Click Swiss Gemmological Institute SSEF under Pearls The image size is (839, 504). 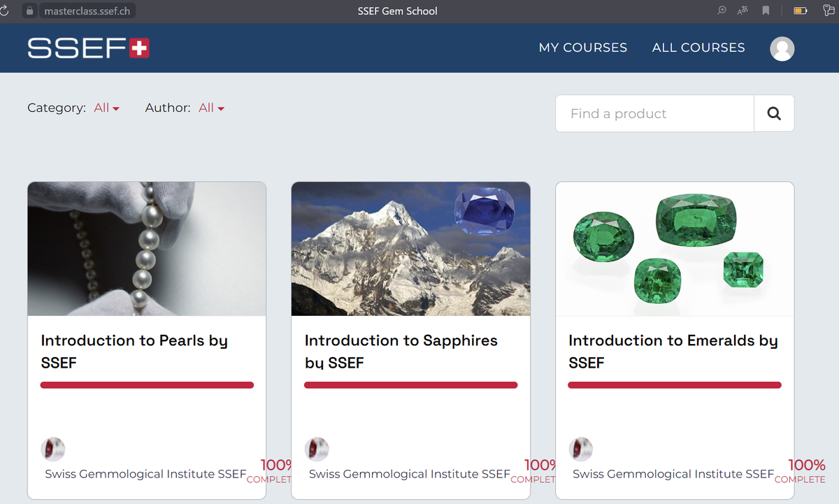(x=145, y=474)
